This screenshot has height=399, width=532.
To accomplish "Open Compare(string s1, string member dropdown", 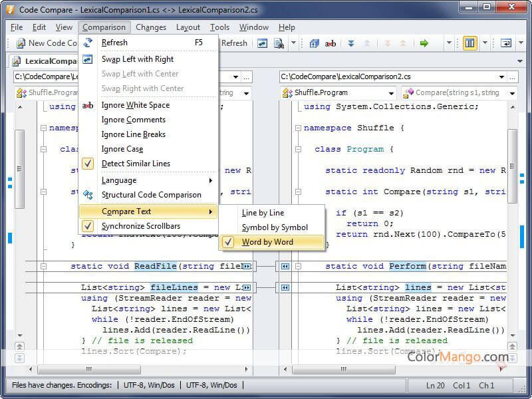I will point(512,93).
